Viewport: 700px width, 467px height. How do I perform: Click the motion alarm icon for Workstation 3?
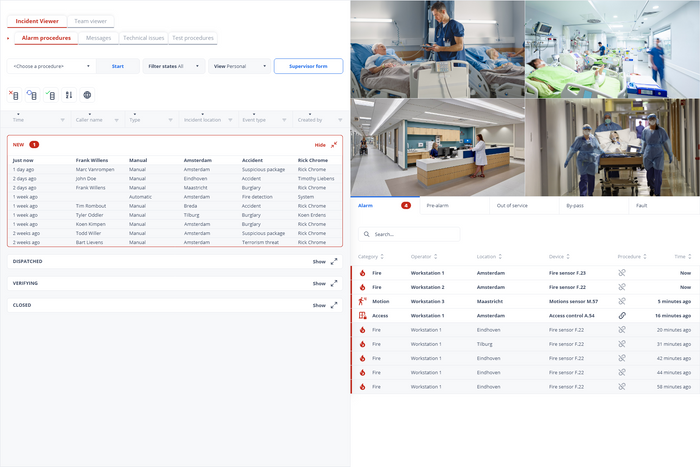click(362, 301)
